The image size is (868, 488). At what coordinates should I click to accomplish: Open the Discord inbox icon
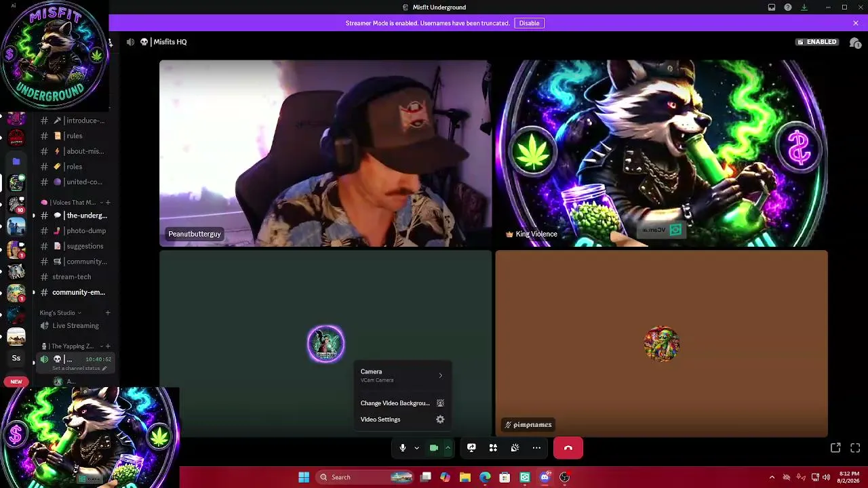pos(772,7)
